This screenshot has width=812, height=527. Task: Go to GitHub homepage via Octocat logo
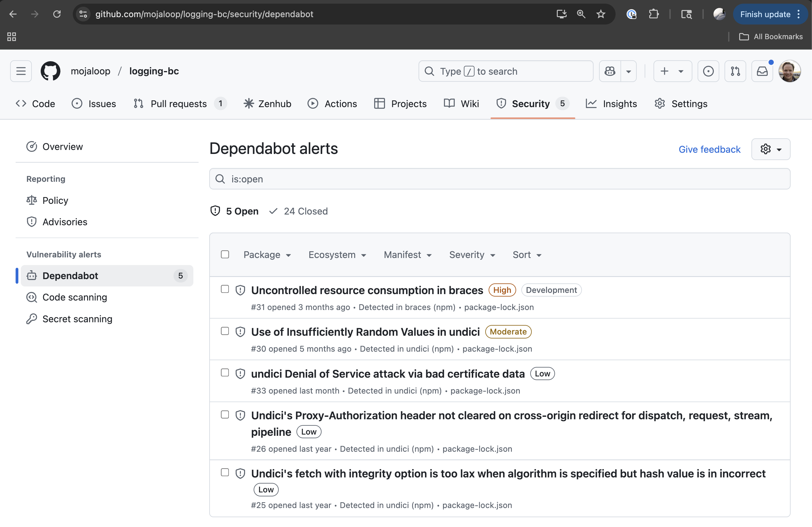50,71
